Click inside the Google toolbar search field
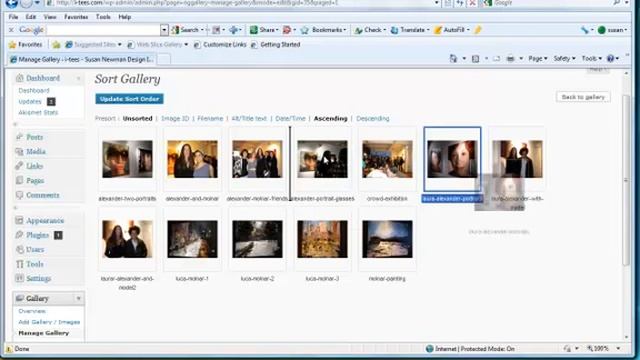The height and width of the screenshot is (360, 640). pos(103,30)
